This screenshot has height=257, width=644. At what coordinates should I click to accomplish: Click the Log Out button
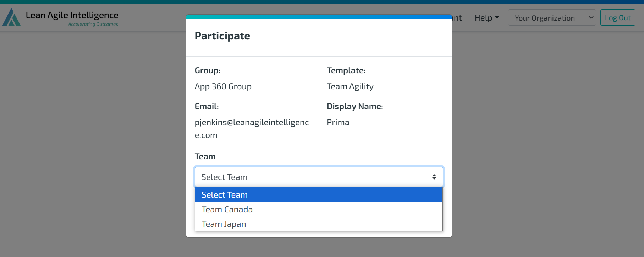(x=618, y=18)
